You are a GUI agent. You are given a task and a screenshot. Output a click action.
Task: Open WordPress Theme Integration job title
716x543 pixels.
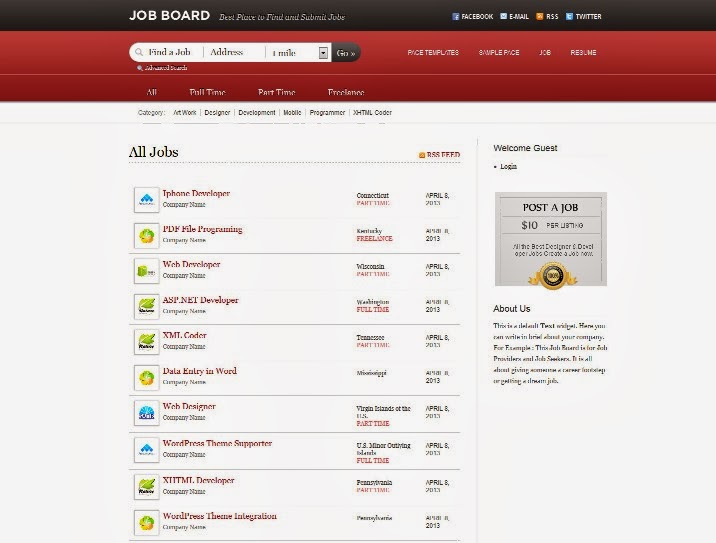[220, 516]
